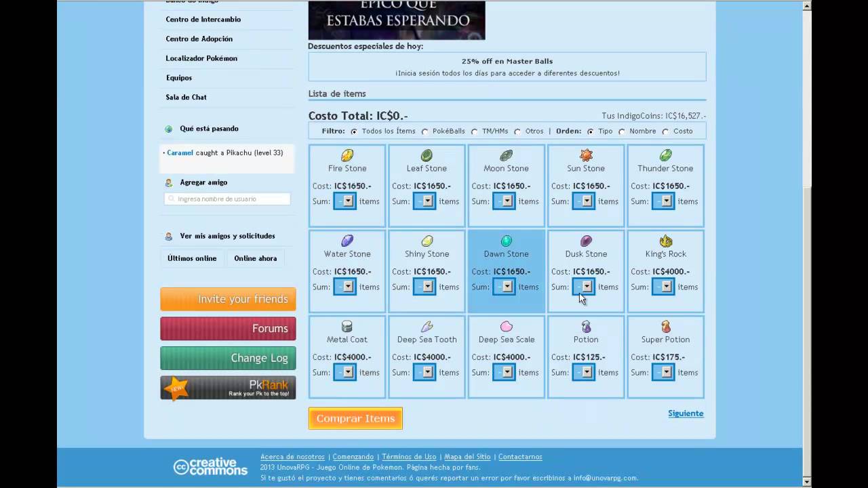Click the friend username input field
This screenshot has width=868, height=488.
227,199
